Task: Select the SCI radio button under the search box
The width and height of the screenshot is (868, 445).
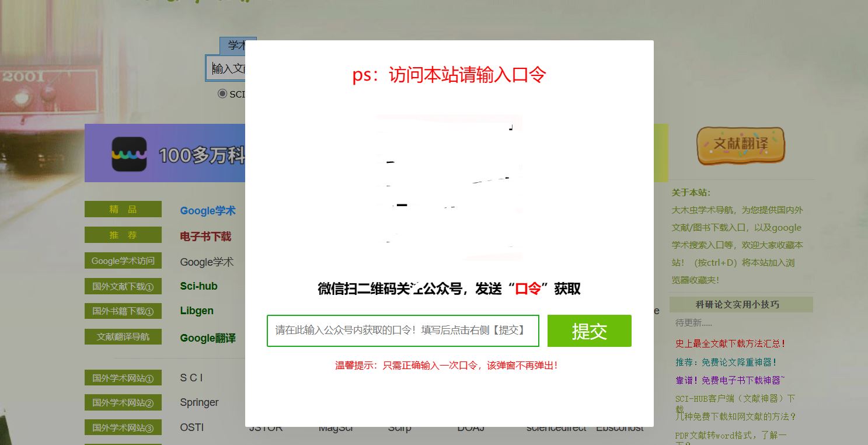Action: 222,93
